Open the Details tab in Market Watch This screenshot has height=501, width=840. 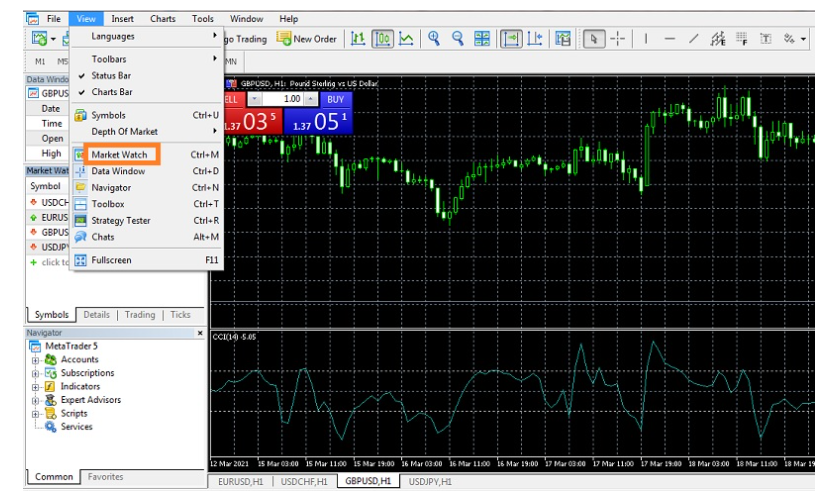pos(96,315)
